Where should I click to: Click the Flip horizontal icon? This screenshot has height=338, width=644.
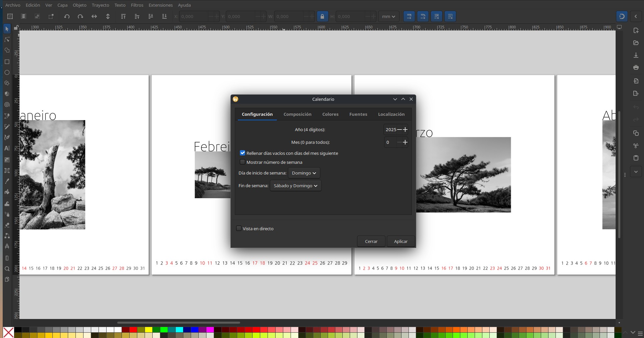click(x=94, y=16)
